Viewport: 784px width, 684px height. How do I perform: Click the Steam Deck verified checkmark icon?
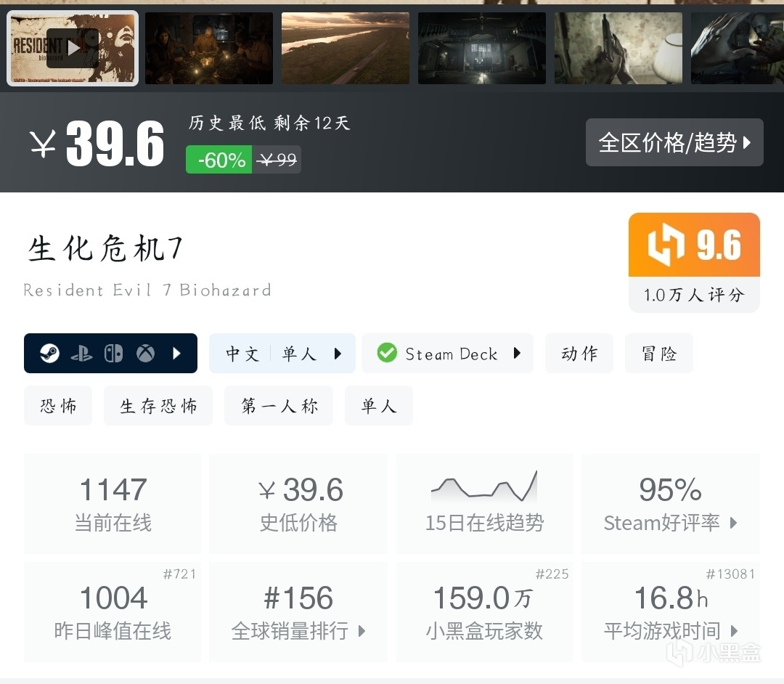[387, 353]
